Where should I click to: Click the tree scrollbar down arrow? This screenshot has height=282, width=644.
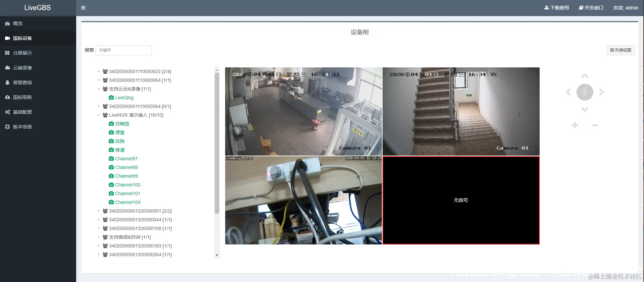tap(217, 255)
